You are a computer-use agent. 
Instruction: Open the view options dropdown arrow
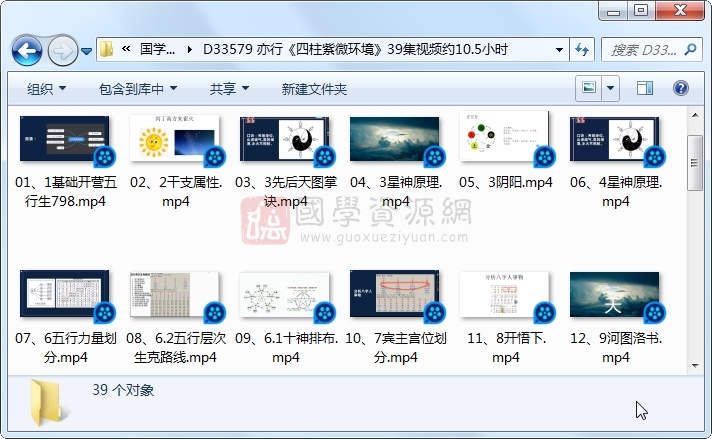pyautogui.click(x=610, y=88)
